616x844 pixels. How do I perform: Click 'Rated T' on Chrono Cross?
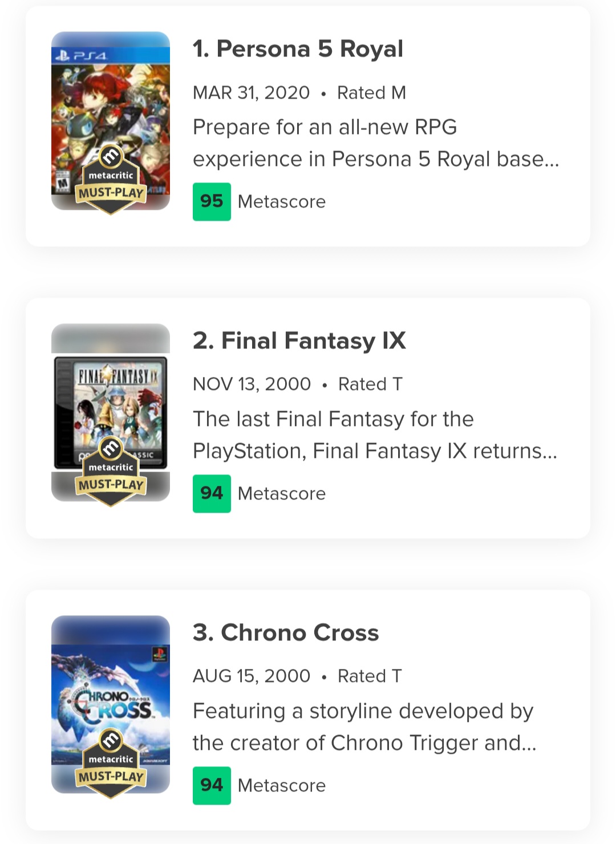(x=370, y=676)
